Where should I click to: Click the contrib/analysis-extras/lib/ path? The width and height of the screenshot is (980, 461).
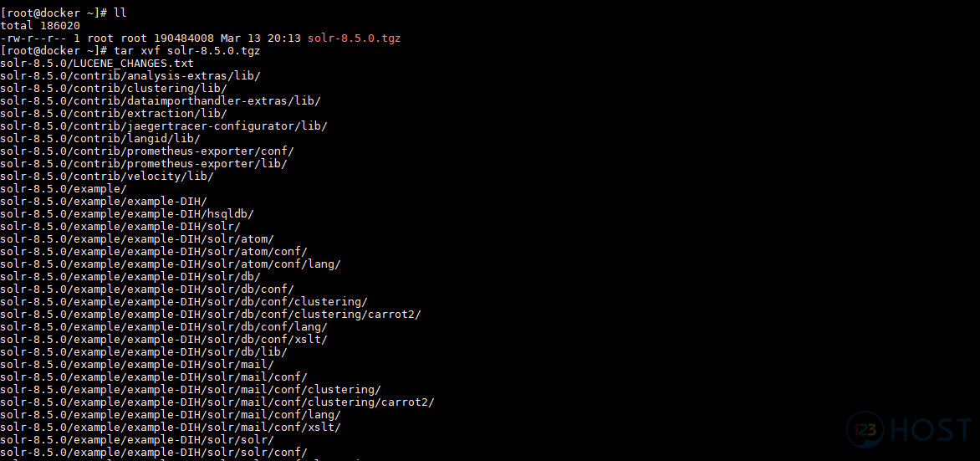[130, 75]
